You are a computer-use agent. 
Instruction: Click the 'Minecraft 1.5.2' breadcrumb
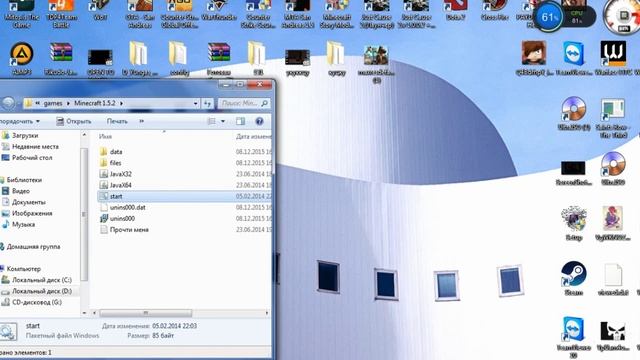95,103
